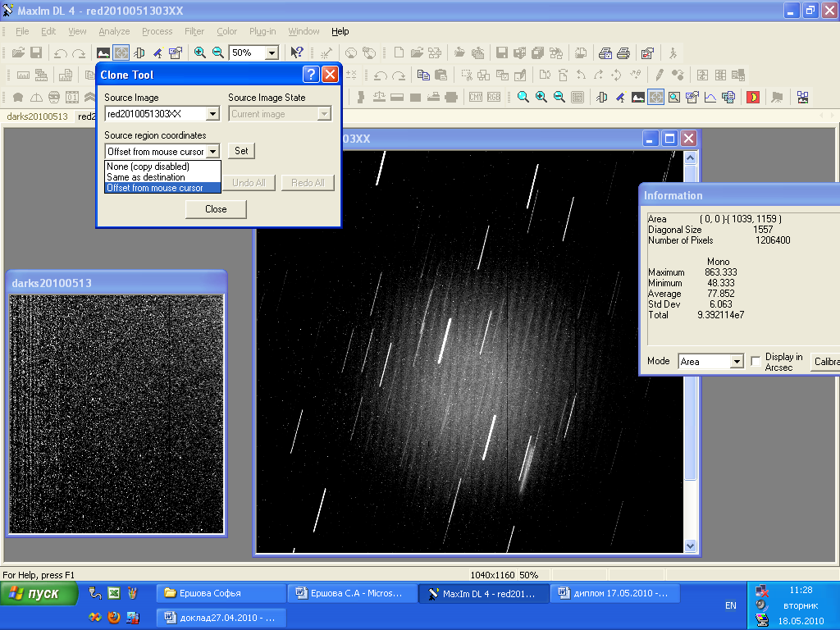Open the Analyze menu
This screenshot has width=840, height=630.
point(114,31)
